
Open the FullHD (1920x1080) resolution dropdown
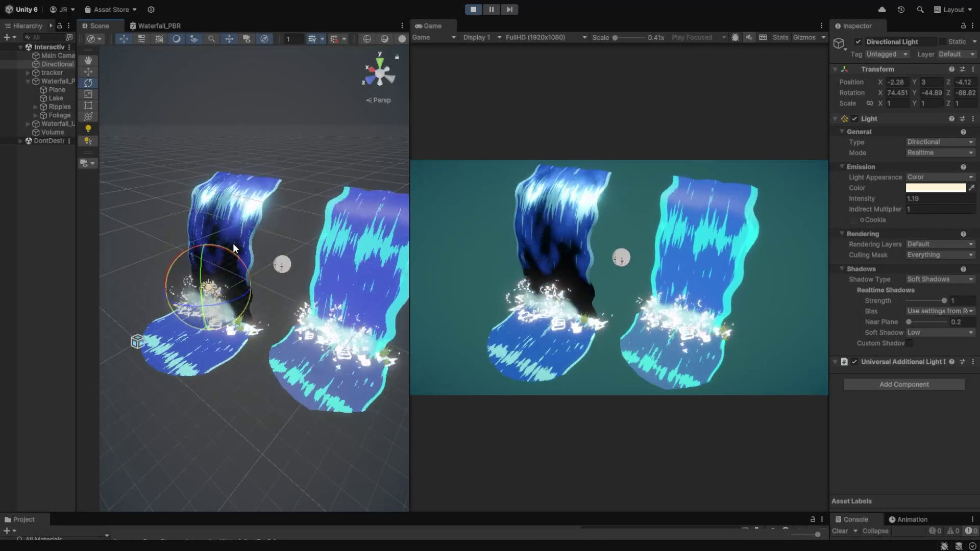(546, 37)
